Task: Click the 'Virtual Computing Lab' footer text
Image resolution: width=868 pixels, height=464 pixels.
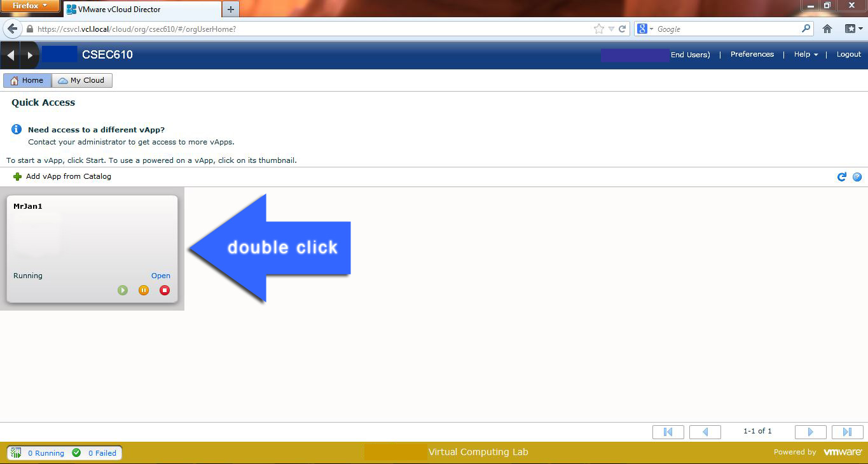Action: 478,452
